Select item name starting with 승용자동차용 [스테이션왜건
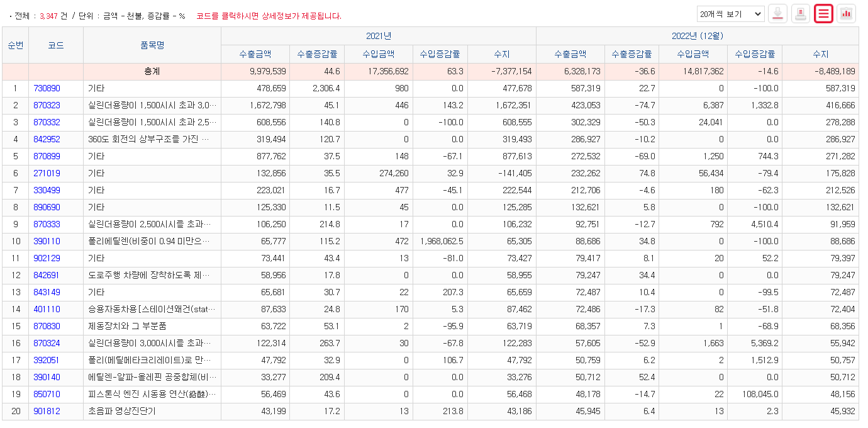868x428 pixels. point(152,310)
